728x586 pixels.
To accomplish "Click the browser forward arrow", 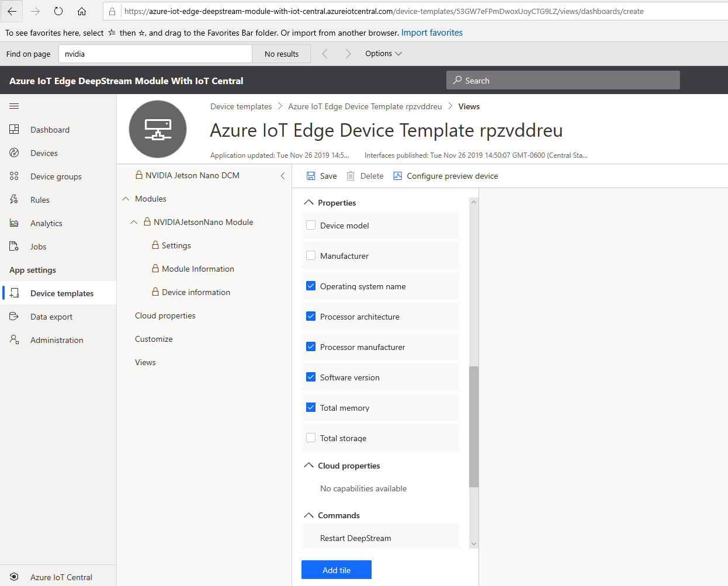I will click(x=35, y=11).
